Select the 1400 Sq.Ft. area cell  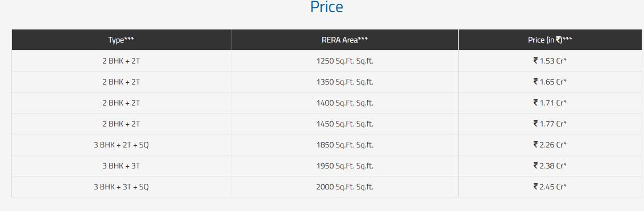[x=344, y=103]
